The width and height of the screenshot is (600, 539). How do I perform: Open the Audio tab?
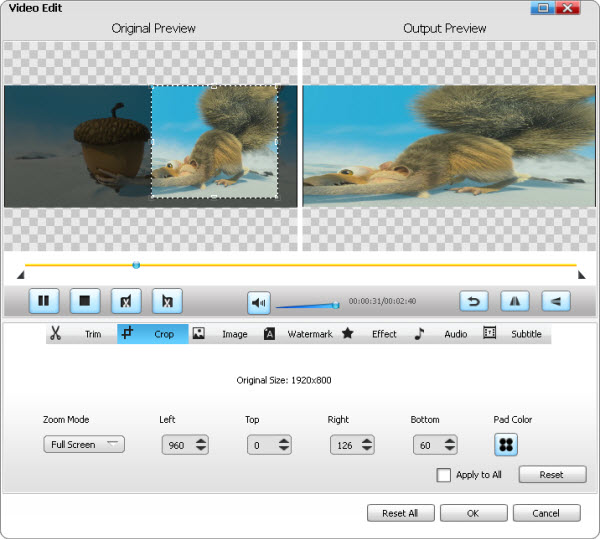click(441, 334)
